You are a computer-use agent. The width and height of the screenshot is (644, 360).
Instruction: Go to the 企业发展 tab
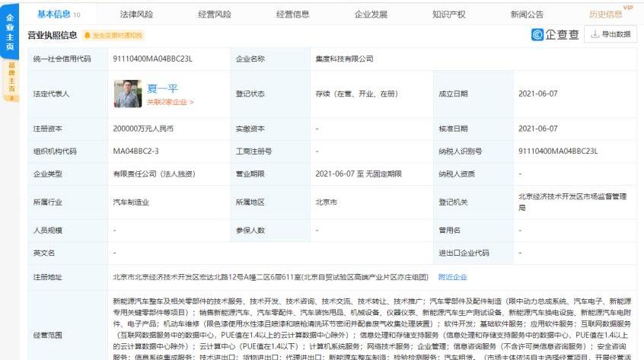(371, 14)
